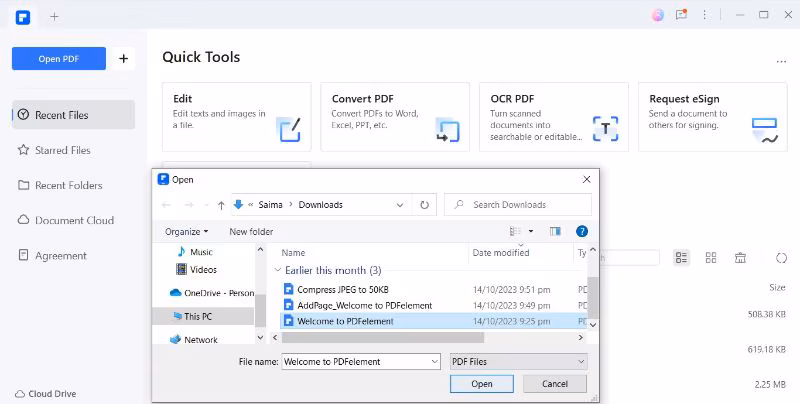Viewport: 800px width, 404px height.
Task: Go forward in Open dialog navigation
Action: click(x=189, y=205)
